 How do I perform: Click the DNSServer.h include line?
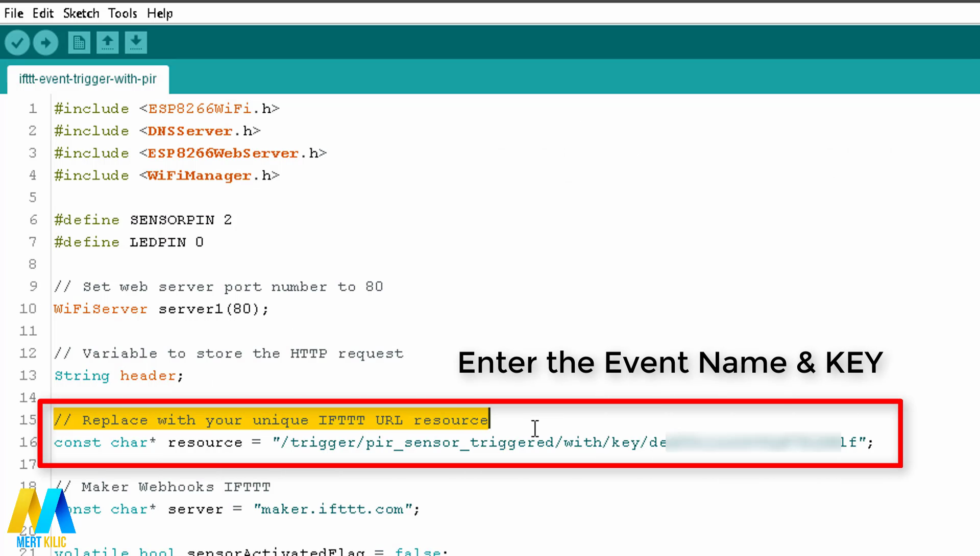point(157,131)
